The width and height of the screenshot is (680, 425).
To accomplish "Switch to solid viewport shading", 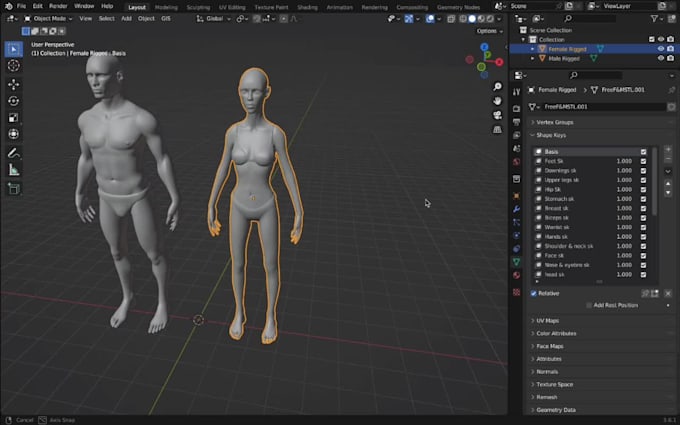I will click(x=472, y=19).
